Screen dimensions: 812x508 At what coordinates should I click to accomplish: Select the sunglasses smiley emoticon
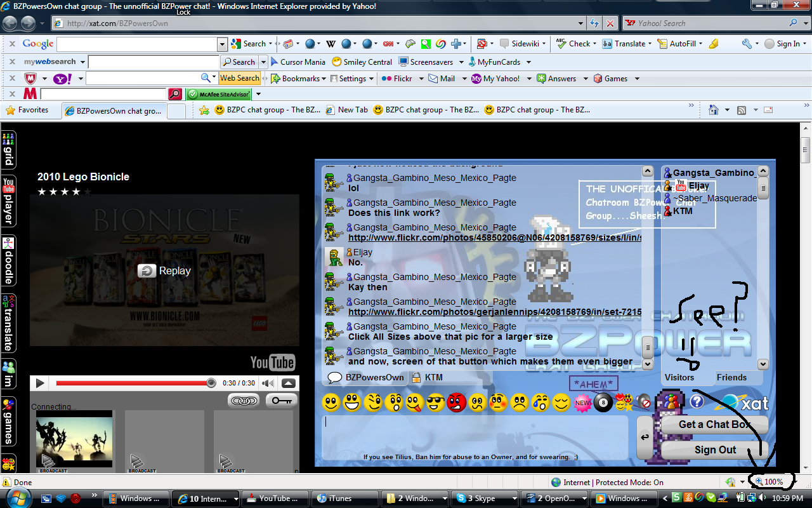click(436, 402)
